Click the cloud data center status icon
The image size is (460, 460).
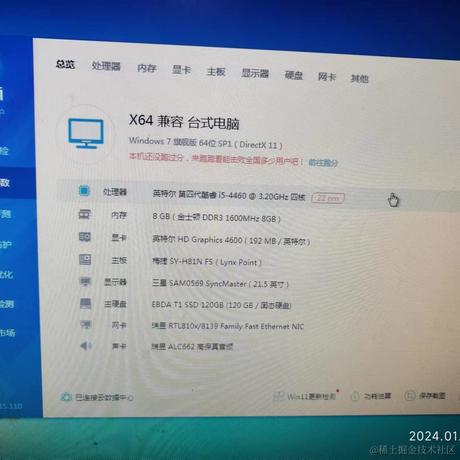pos(66,397)
